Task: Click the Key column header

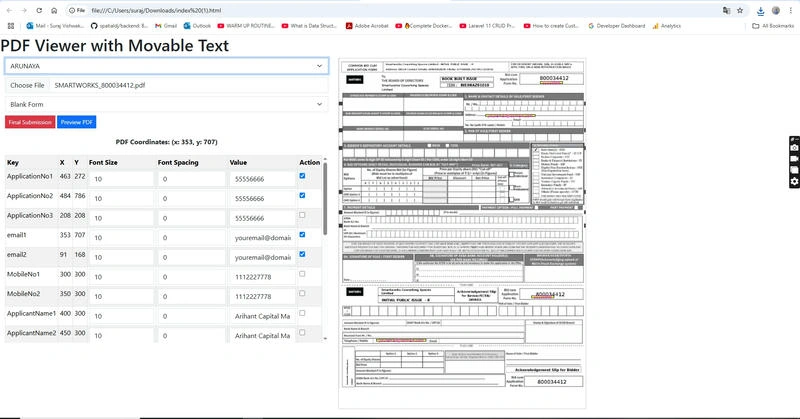Action: (13, 162)
